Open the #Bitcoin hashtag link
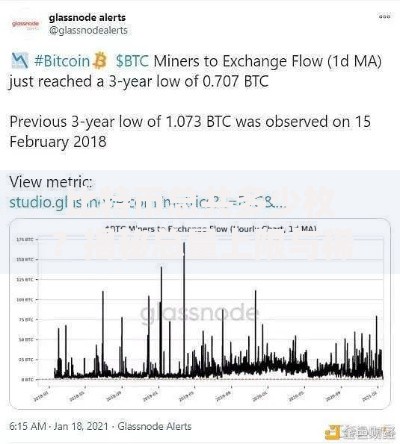The image size is (400, 444). (62, 61)
